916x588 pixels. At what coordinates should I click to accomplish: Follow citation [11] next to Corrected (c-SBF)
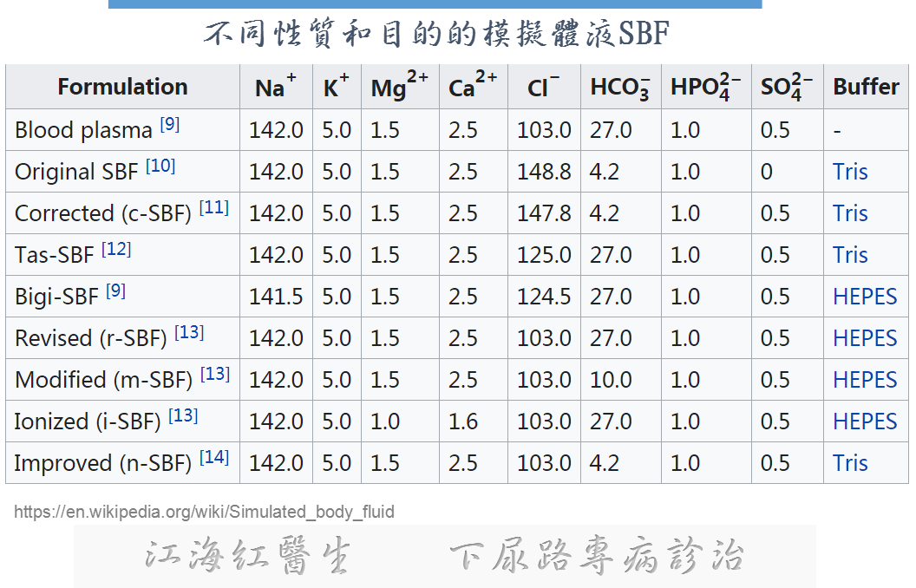click(x=214, y=207)
